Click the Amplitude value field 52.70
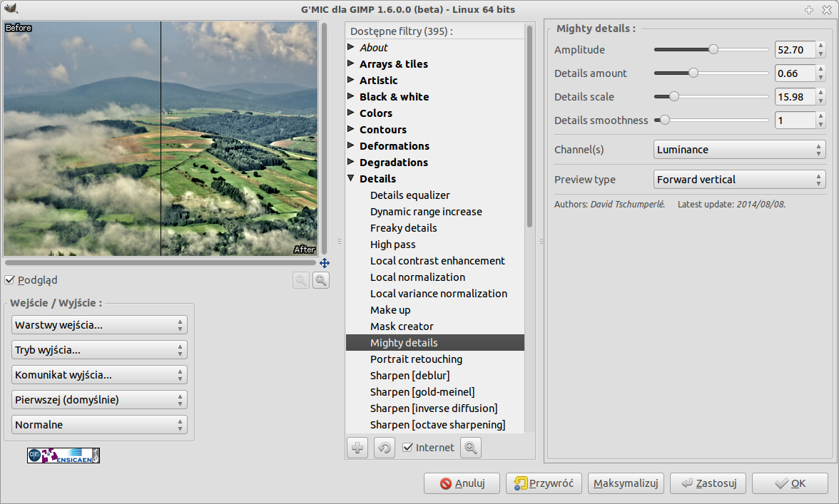839x504 pixels. tap(795, 50)
